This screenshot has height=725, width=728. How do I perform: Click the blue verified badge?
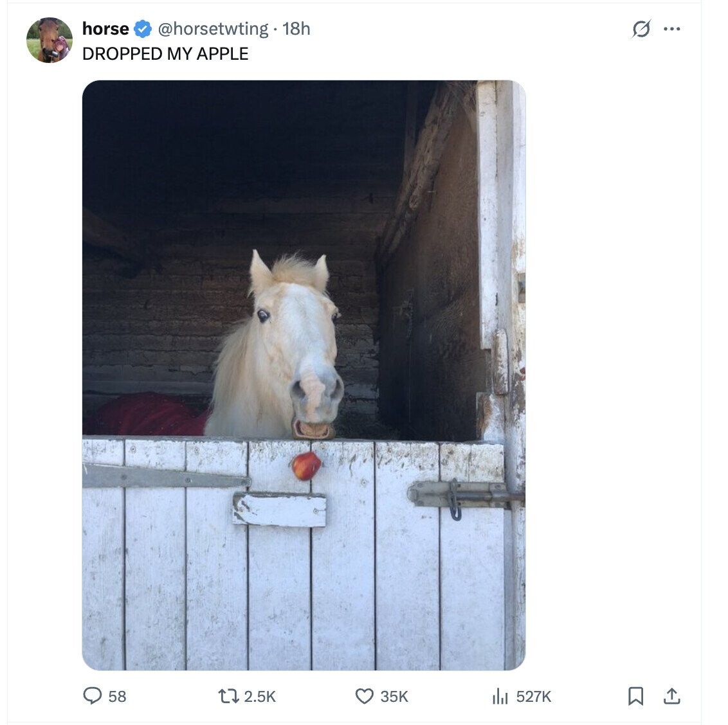pyautogui.click(x=143, y=29)
